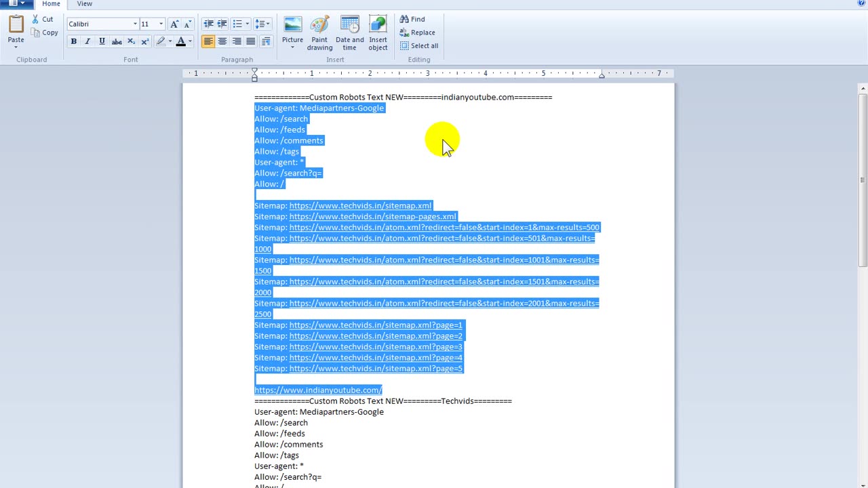Toggle strikethrough formatting
Viewport: 868px width, 488px height.
[x=117, y=41]
